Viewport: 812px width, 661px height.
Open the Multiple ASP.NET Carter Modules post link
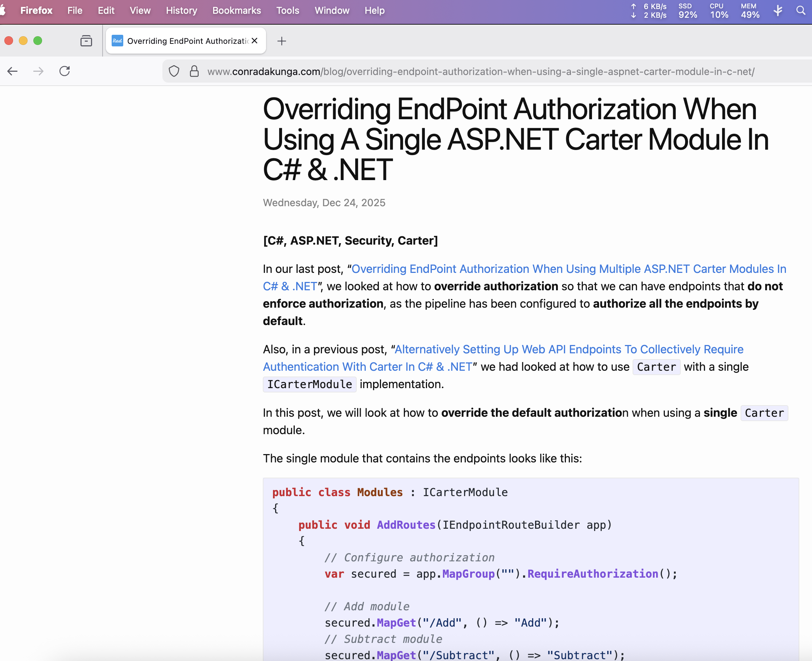567,269
